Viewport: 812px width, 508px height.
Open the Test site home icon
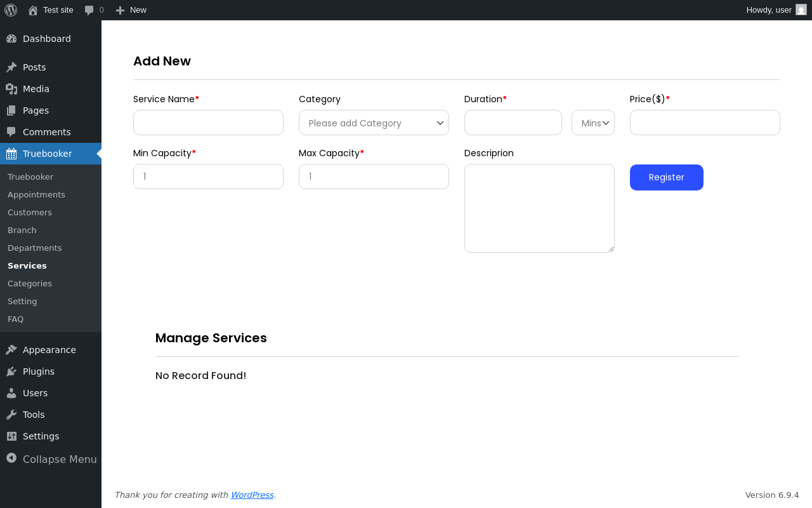(x=33, y=10)
